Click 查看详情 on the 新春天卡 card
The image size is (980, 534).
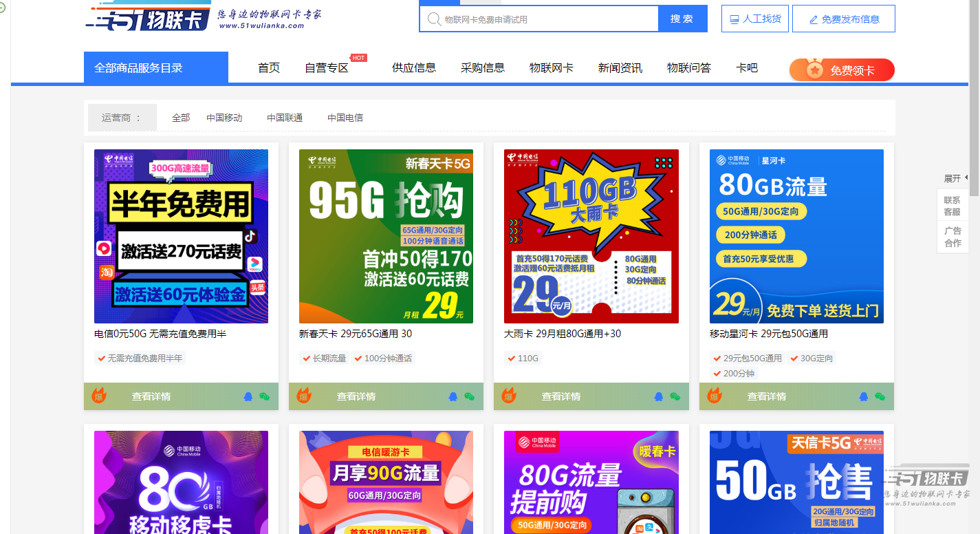tap(356, 396)
